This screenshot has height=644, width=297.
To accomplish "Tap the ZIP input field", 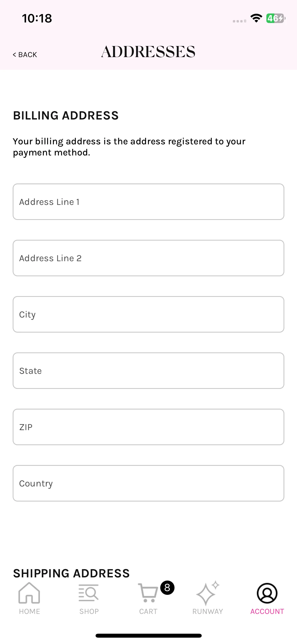I will click(148, 427).
